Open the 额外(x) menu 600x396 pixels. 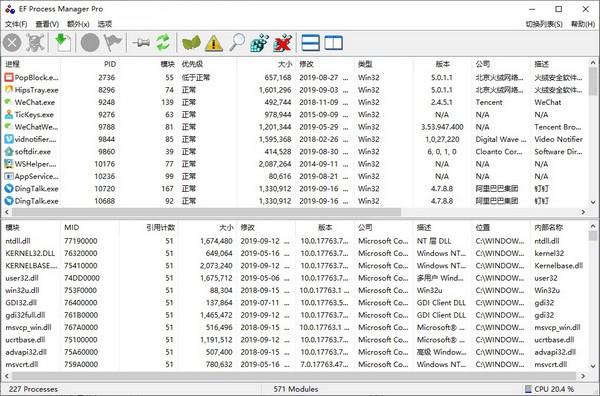click(78, 24)
